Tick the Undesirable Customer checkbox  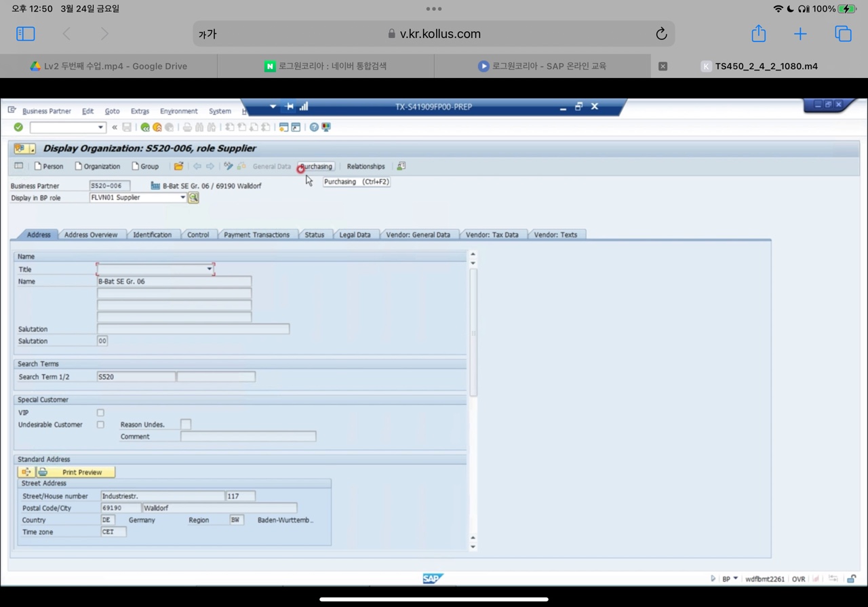click(100, 425)
